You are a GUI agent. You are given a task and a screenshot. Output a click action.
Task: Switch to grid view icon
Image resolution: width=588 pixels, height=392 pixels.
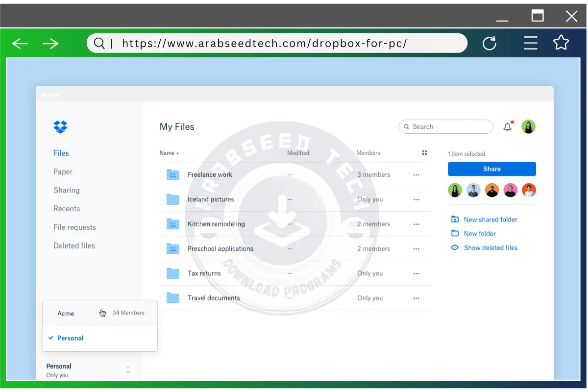pyautogui.click(x=424, y=153)
